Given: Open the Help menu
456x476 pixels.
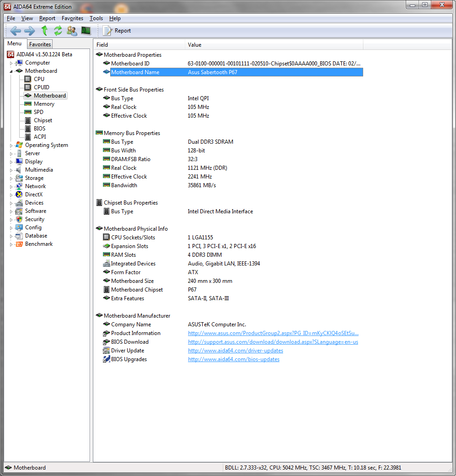Looking at the screenshot, I should [115, 18].
